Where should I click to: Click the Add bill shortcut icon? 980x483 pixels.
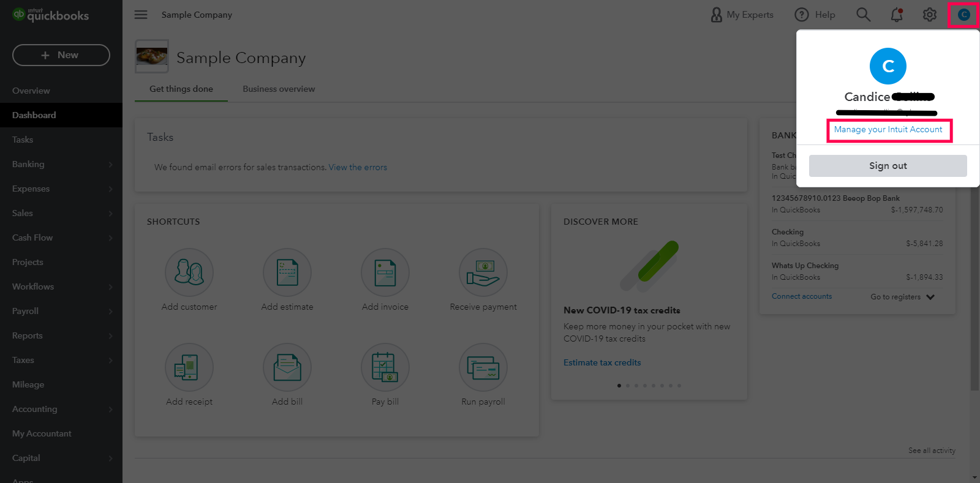pyautogui.click(x=287, y=367)
